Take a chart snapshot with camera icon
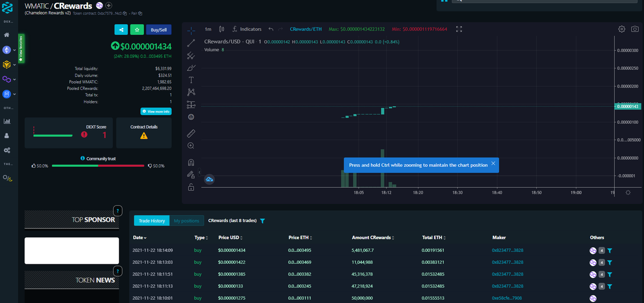This screenshot has width=644, height=303. tap(634, 29)
